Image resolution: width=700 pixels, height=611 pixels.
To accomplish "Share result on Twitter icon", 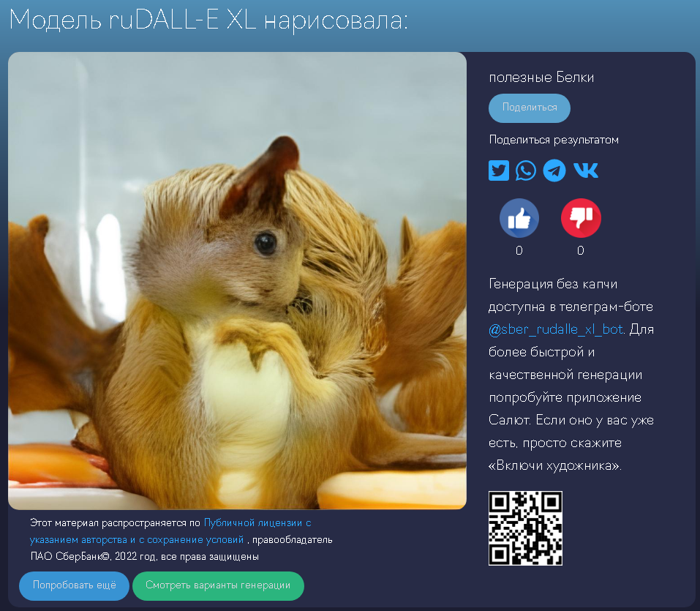I will tap(499, 170).
